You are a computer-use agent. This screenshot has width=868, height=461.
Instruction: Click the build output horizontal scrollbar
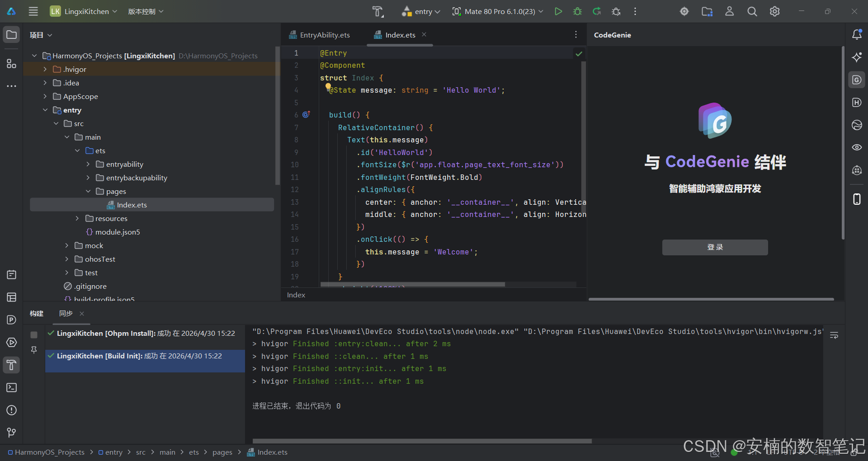[x=422, y=441]
